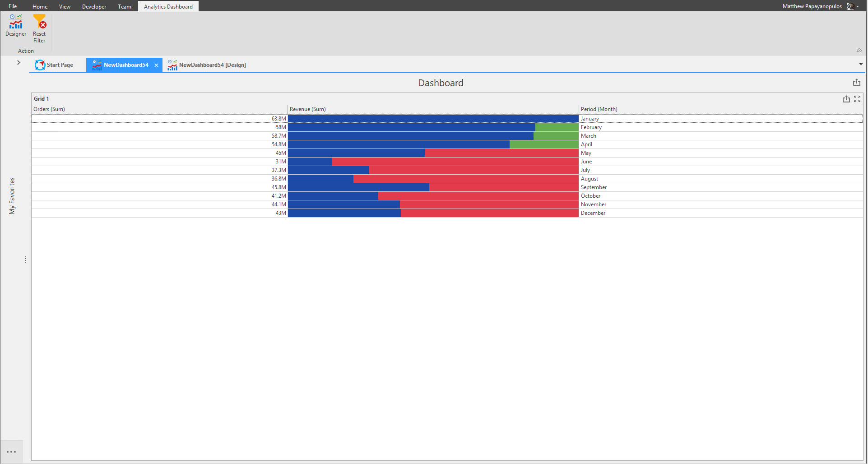Click the 37.3M orders value

click(279, 170)
